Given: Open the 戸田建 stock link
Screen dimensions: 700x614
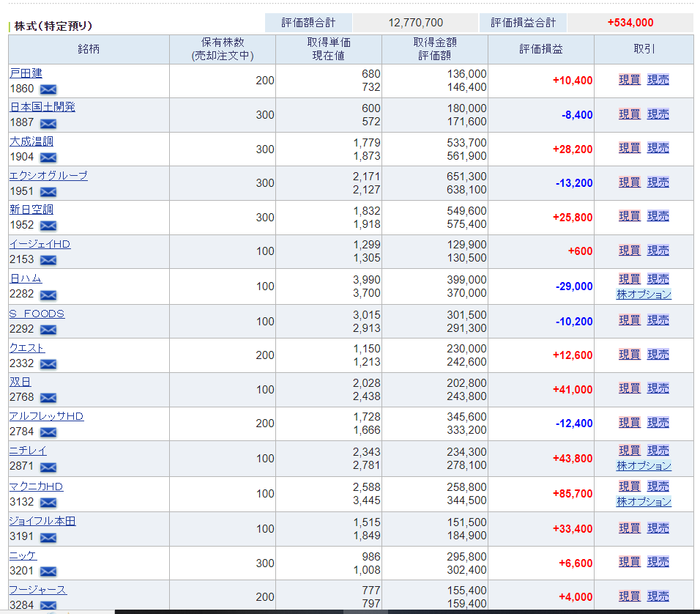Looking at the screenshot, I should [x=26, y=73].
